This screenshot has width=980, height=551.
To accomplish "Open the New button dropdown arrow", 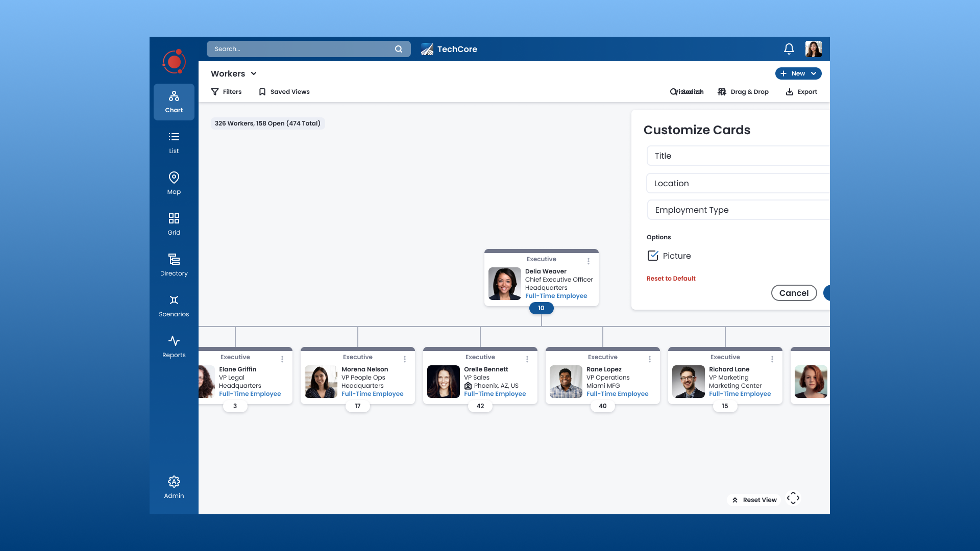I will click(x=814, y=73).
